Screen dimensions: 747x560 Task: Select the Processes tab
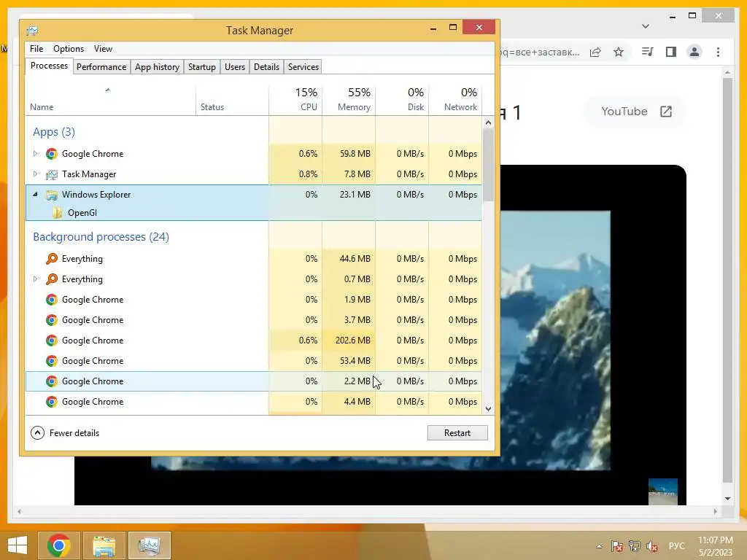point(49,66)
